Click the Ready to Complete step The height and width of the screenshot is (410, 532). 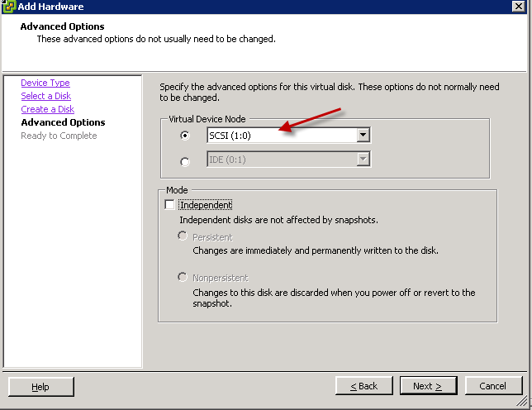pyautogui.click(x=59, y=136)
